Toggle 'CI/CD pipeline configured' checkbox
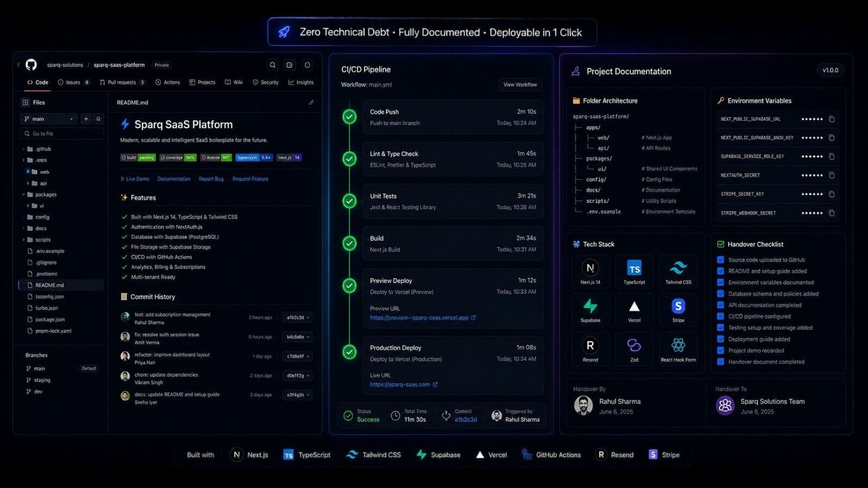This screenshot has width=868, height=488. coord(720,316)
